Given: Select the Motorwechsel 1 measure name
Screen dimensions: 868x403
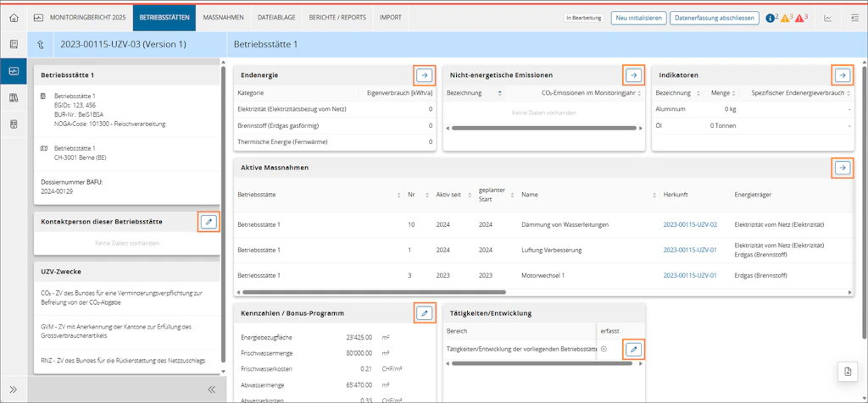Looking at the screenshot, I should 542,275.
